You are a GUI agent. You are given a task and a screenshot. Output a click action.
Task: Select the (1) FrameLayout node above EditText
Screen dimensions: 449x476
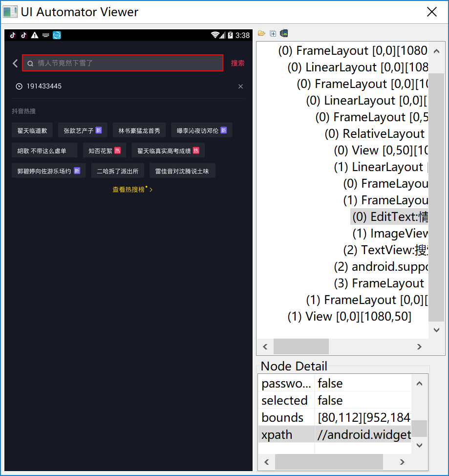point(385,200)
